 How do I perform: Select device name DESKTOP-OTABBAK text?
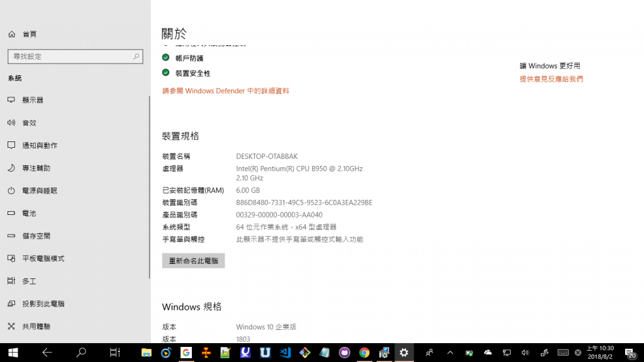[x=267, y=156]
